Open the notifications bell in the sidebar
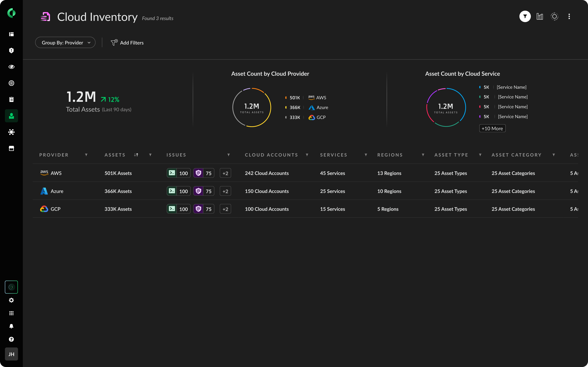Screen dimensions: 588x367 tap(11, 326)
